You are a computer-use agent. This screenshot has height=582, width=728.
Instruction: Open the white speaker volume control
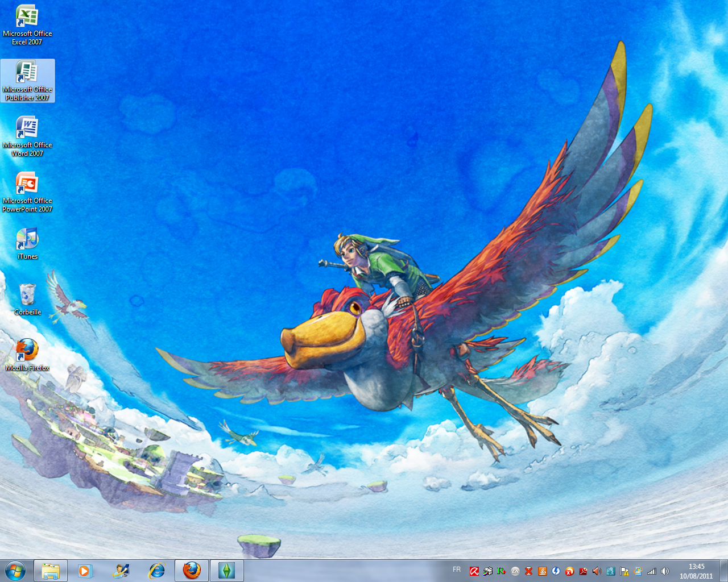tap(665, 571)
